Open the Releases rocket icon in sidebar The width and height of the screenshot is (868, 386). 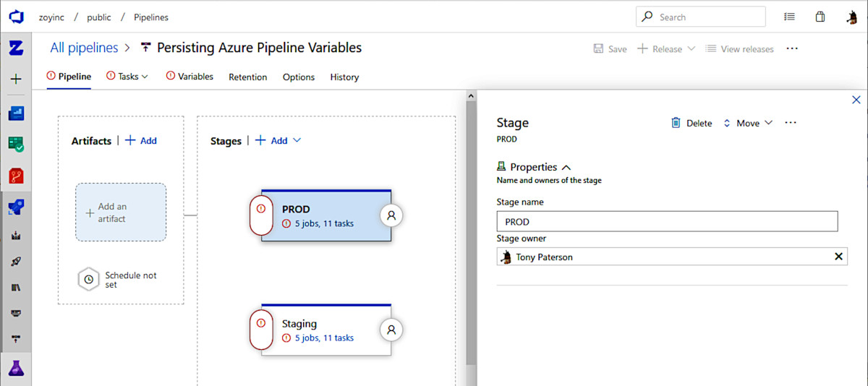click(16, 262)
